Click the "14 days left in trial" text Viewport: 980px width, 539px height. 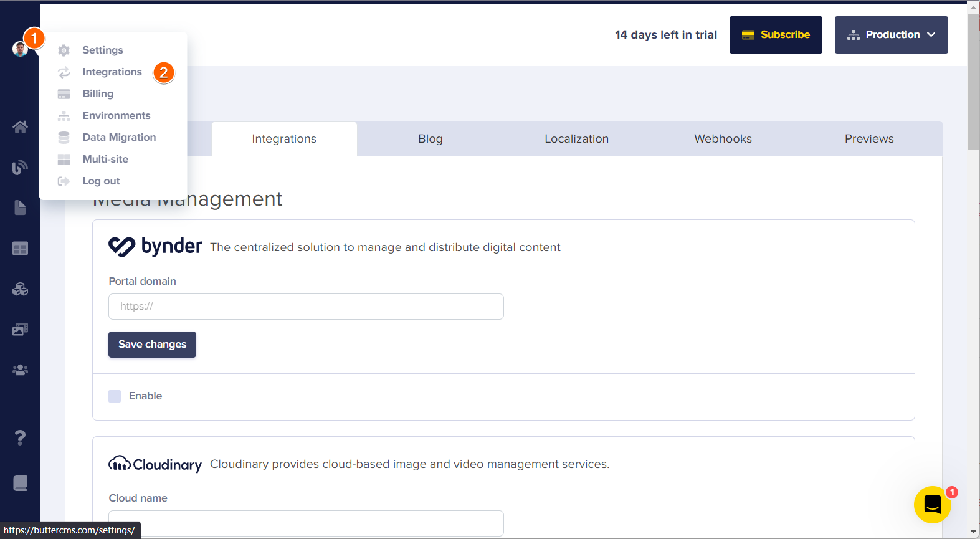tap(666, 35)
